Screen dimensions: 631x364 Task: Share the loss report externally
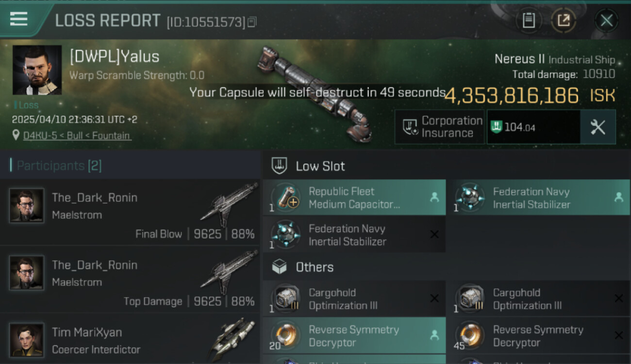563,20
